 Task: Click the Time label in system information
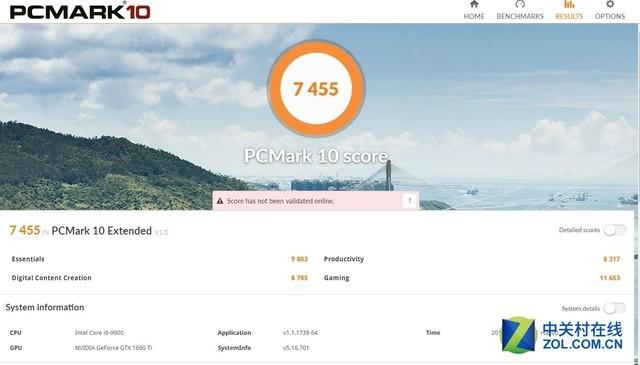click(433, 333)
